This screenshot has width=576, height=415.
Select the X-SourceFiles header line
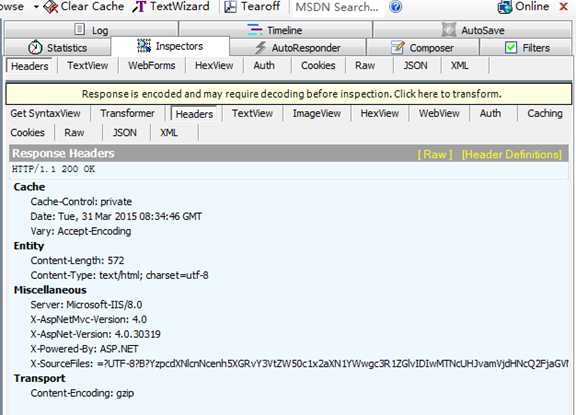tap(299, 364)
